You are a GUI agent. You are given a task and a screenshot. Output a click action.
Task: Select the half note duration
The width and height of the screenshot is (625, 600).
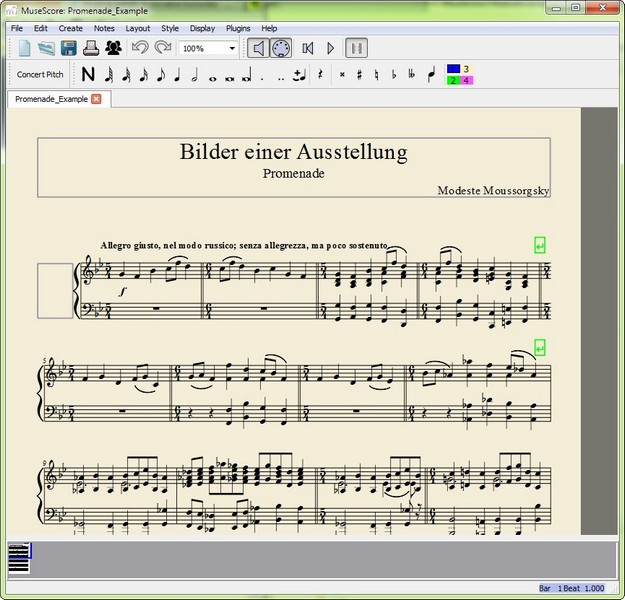195,75
